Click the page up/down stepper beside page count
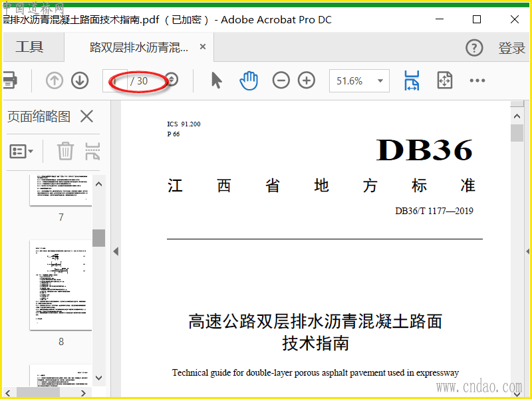The image size is (532, 399). (x=172, y=80)
